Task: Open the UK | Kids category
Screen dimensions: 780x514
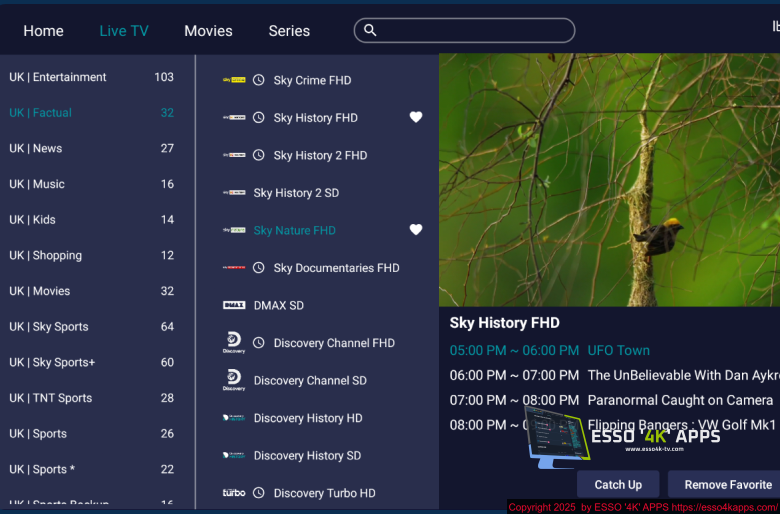Action: (92, 220)
